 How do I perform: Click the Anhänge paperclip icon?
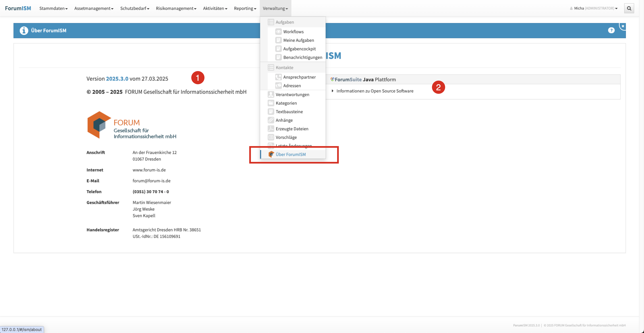(271, 120)
